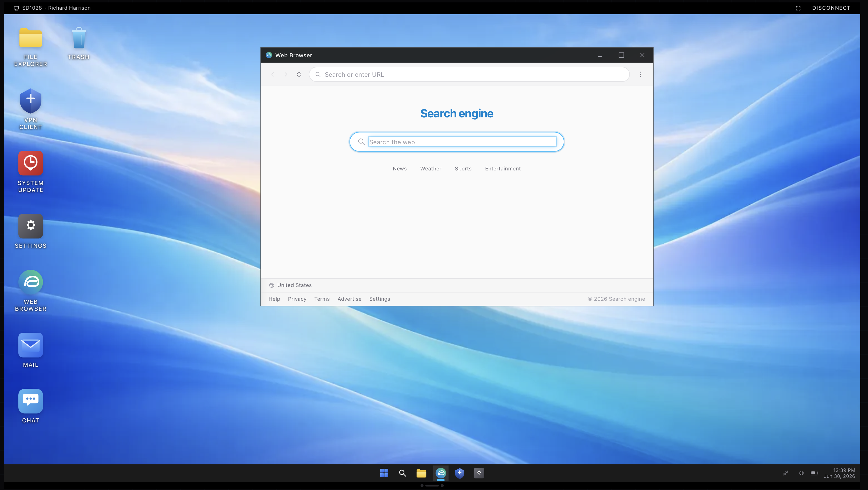868x490 pixels.
Task: Close the Web Browser window
Action: tap(642, 55)
